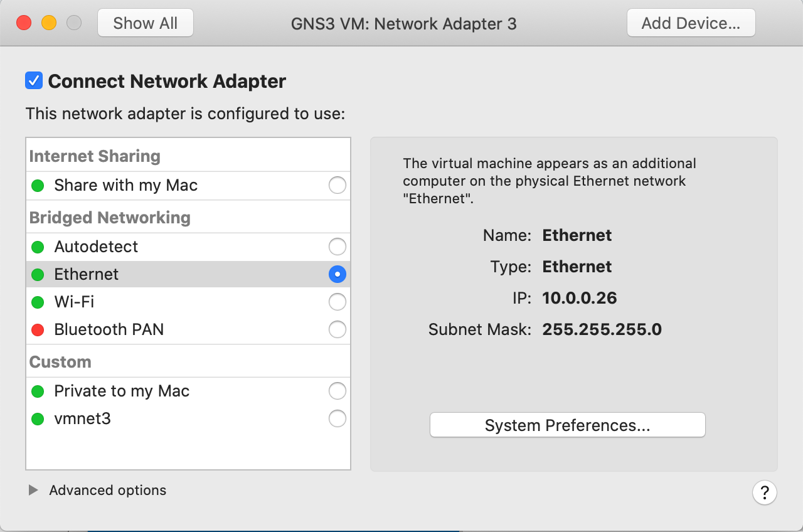
Task: Uncheck Connect Network Adapter checkbox
Action: point(34,81)
